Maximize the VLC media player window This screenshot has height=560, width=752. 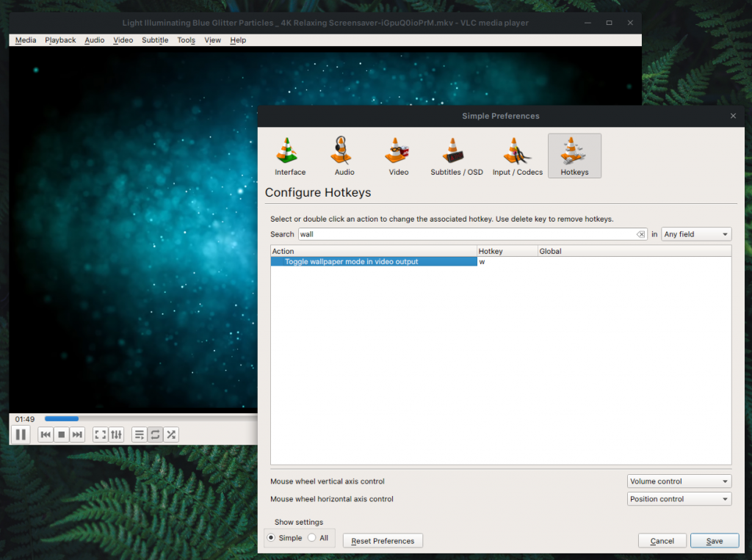609,23
